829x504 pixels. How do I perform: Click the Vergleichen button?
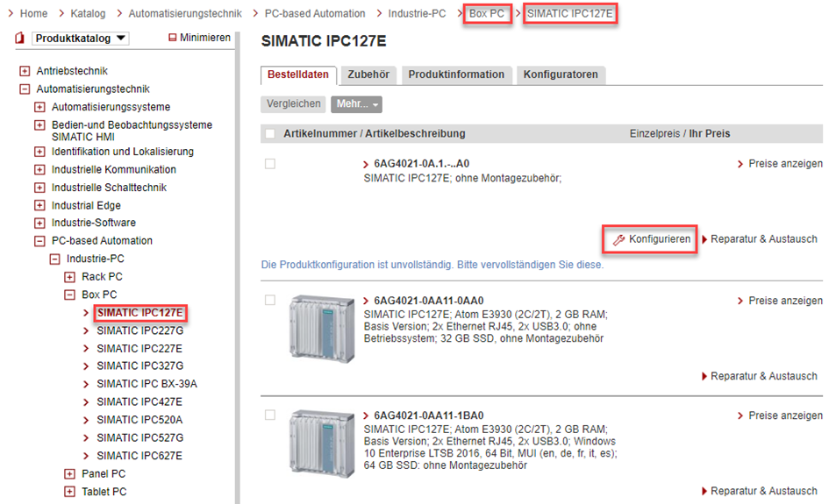click(293, 104)
